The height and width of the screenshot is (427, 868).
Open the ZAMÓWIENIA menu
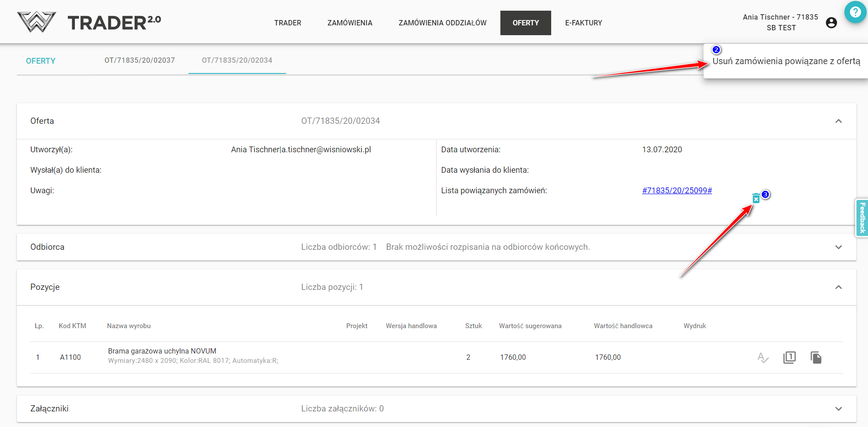(x=350, y=23)
